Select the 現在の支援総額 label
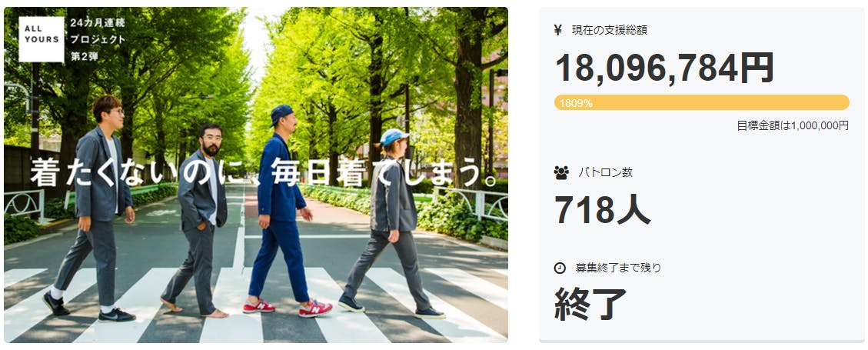Screen dimensions: 868x350 click(x=609, y=30)
